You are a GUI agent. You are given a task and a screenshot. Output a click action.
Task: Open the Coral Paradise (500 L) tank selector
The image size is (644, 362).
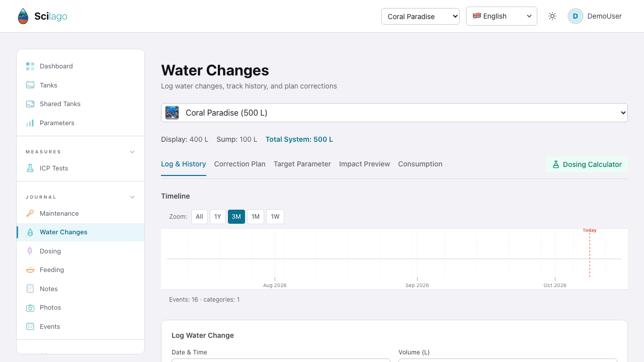pyautogui.click(x=394, y=113)
